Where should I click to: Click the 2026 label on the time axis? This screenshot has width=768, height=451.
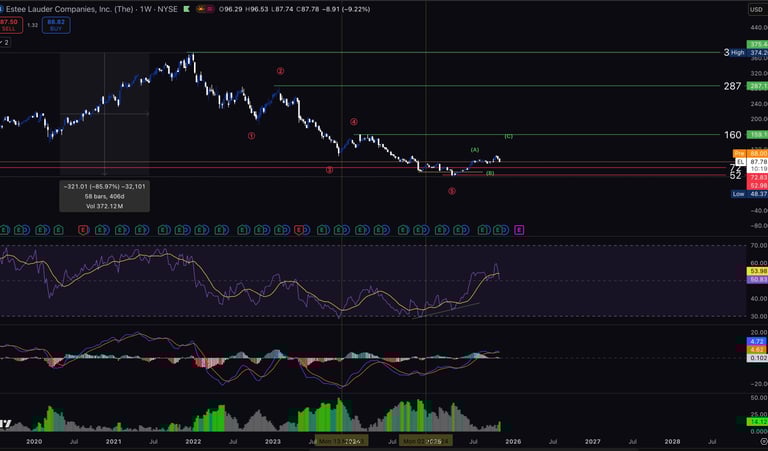[x=513, y=441]
